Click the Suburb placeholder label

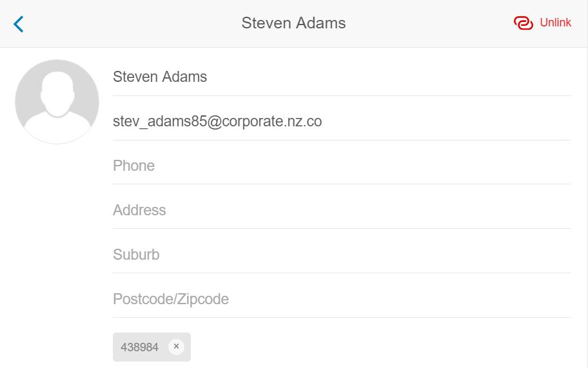(136, 255)
